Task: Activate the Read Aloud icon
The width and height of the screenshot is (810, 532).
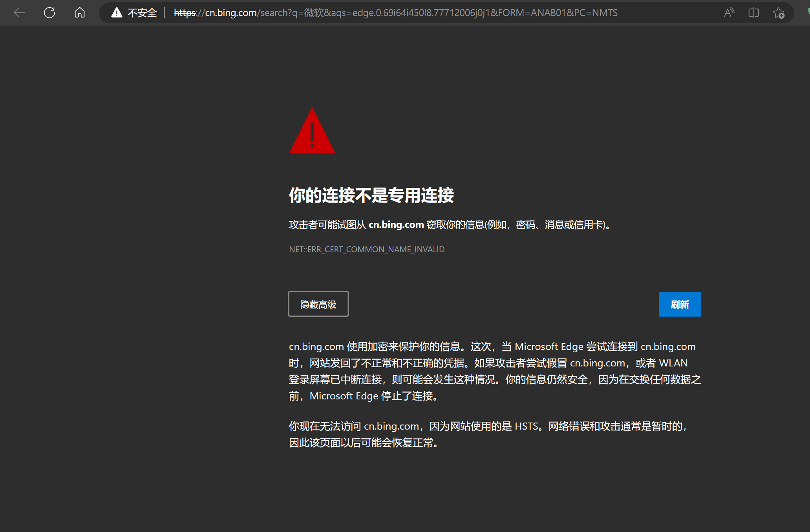Action: click(x=729, y=13)
